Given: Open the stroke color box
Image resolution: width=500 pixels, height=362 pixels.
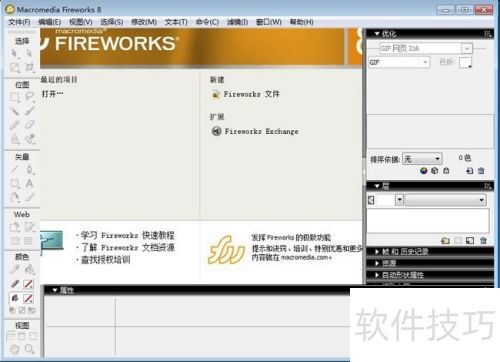Looking at the screenshot, I should click(x=28, y=284).
